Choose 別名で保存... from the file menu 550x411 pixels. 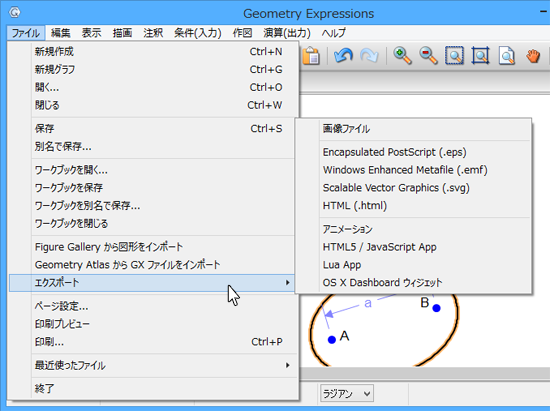pyautogui.click(x=63, y=146)
